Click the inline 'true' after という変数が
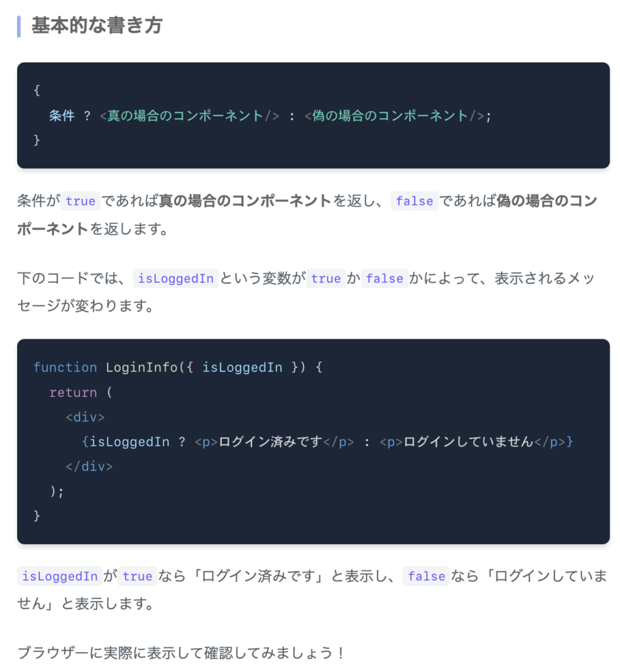 click(x=326, y=278)
